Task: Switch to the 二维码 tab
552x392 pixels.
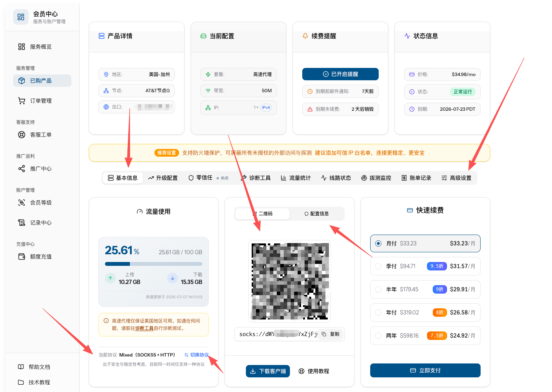Action: [262, 214]
